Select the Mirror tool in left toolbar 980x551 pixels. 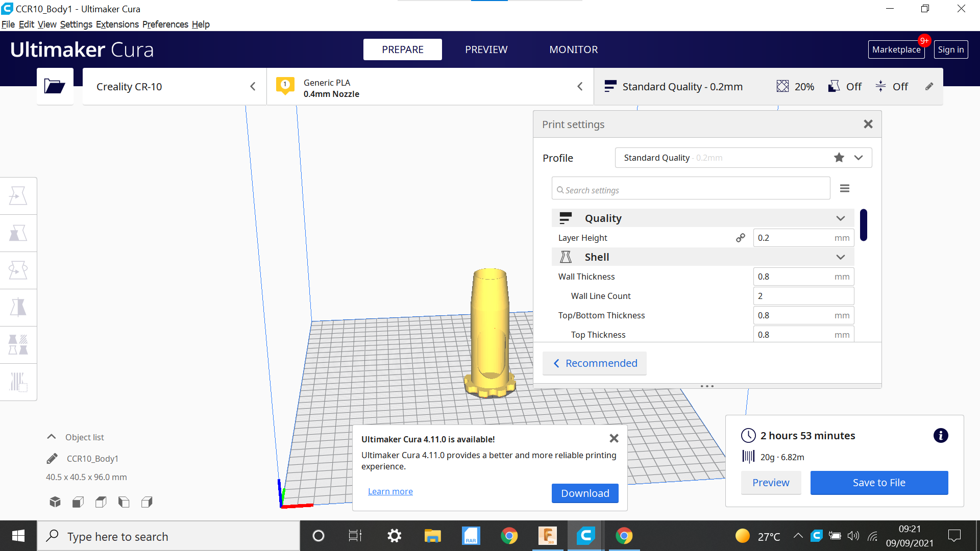click(18, 308)
